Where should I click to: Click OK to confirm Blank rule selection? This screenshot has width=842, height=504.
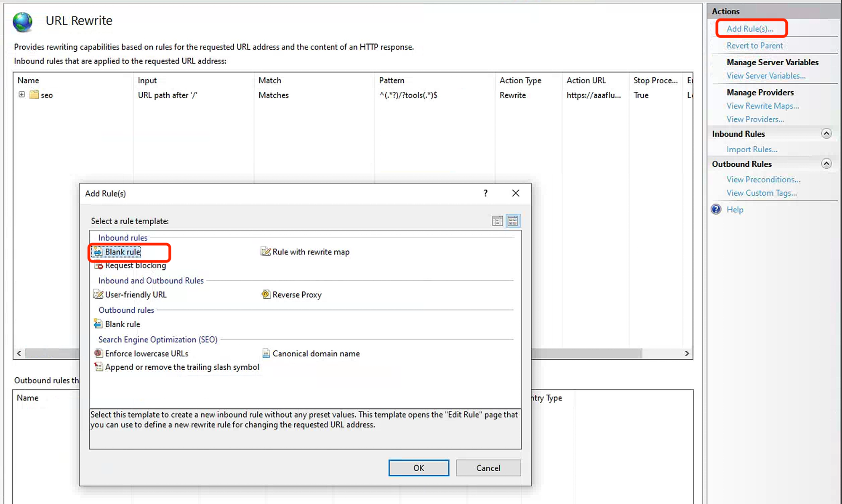point(418,467)
